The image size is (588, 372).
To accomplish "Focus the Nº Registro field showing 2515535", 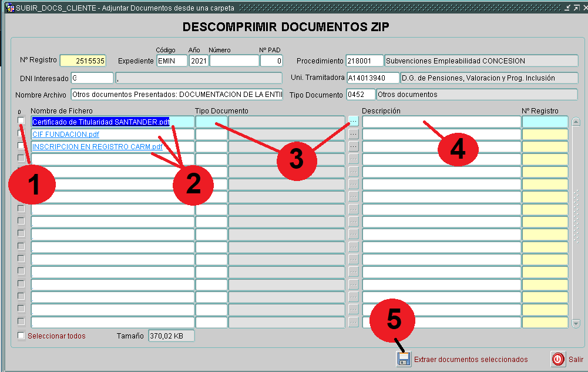I will click(83, 61).
